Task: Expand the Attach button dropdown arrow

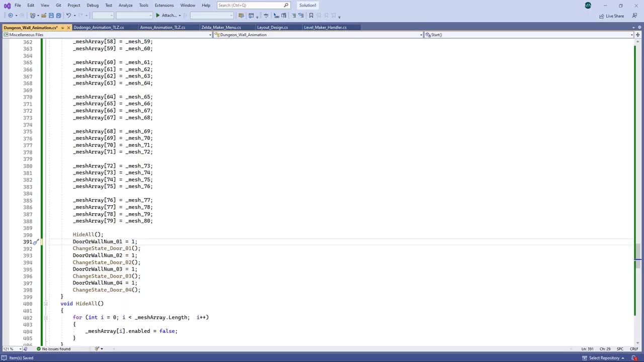Action: tap(180, 16)
